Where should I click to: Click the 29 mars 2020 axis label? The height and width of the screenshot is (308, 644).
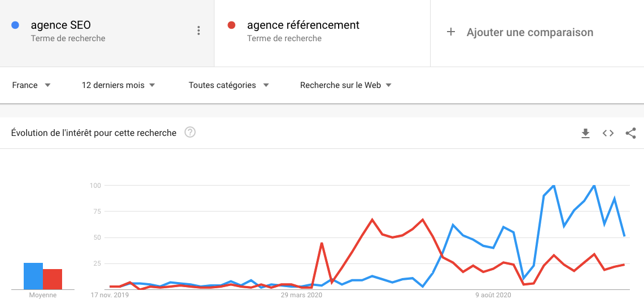301,295
